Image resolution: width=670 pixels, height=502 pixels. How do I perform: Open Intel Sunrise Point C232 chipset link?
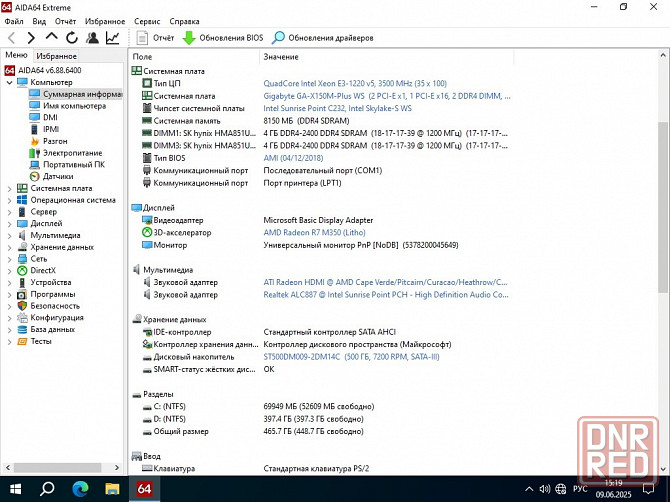pos(337,109)
